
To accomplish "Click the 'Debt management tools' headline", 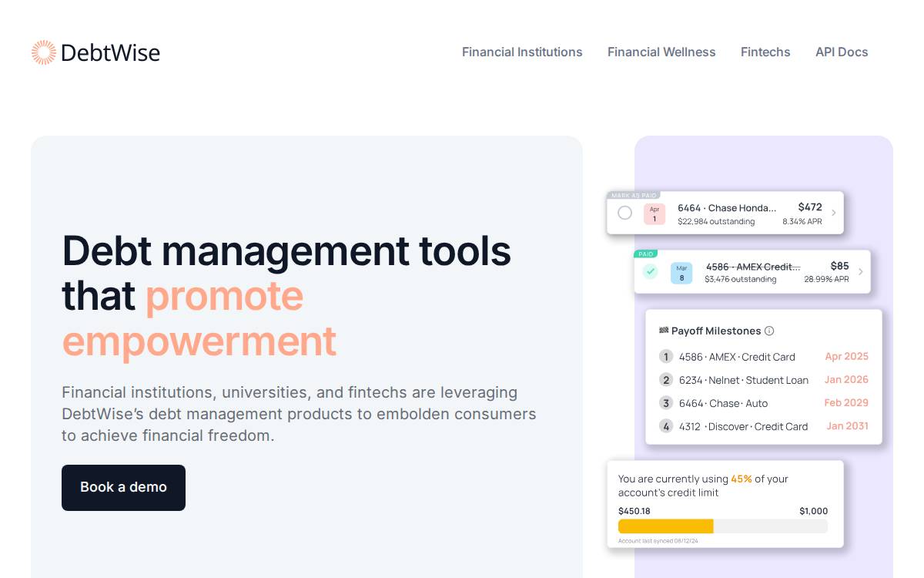I will point(286,250).
